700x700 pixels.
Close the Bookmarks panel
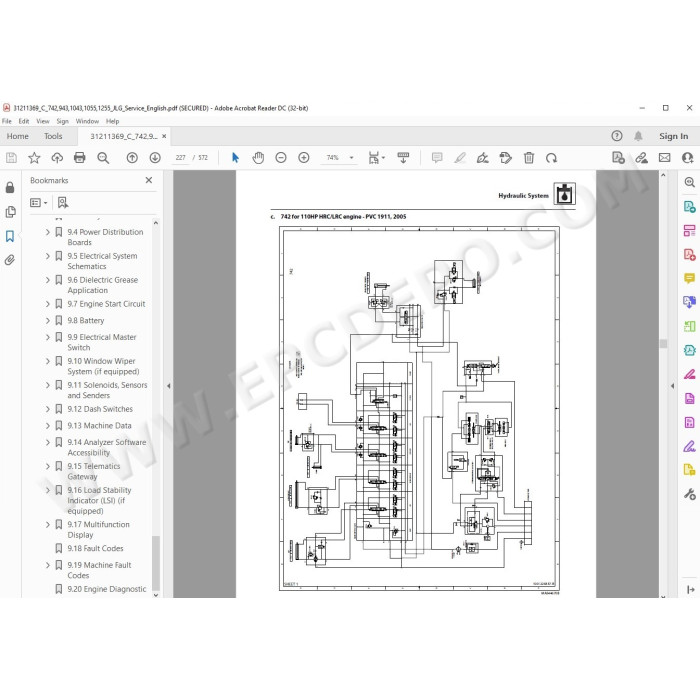pyautogui.click(x=149, y=180)
